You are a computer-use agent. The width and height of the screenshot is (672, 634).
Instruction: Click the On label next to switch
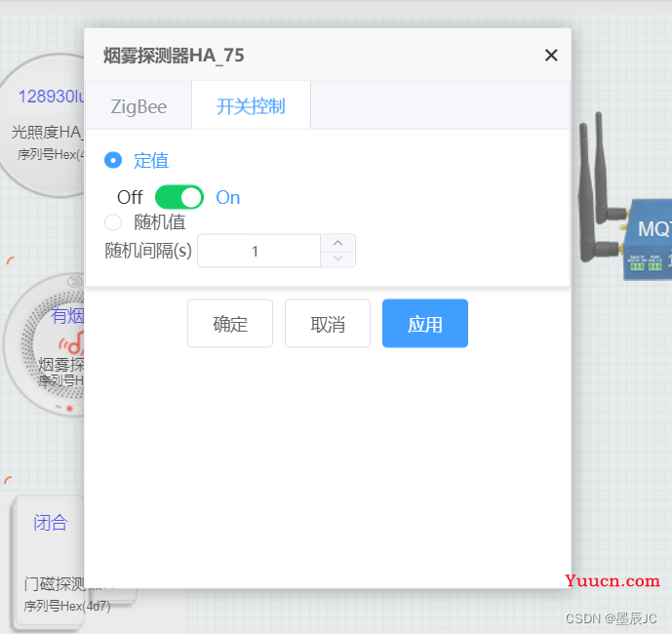(228, 198)
